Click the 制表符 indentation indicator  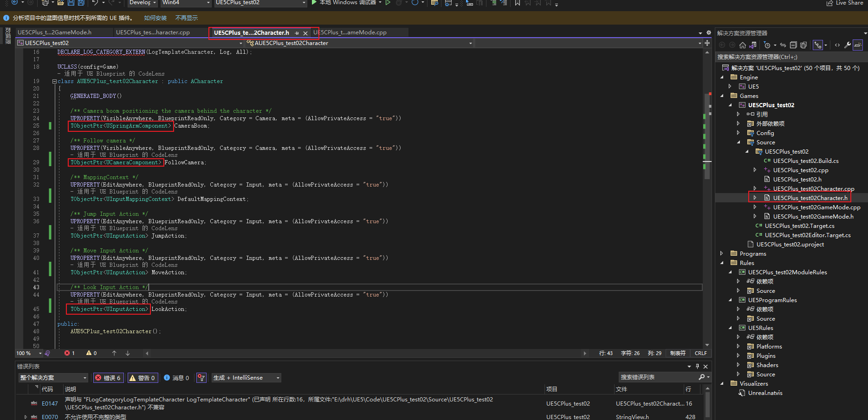(678, 353)
